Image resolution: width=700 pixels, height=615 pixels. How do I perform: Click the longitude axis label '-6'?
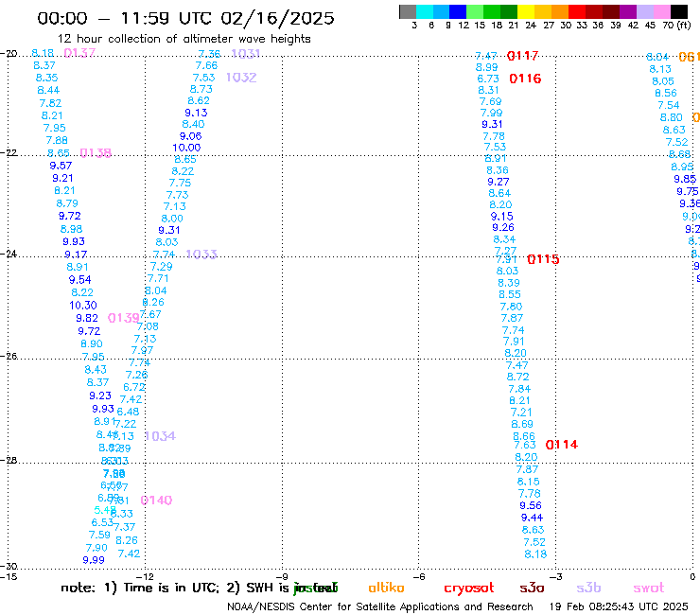419,576
